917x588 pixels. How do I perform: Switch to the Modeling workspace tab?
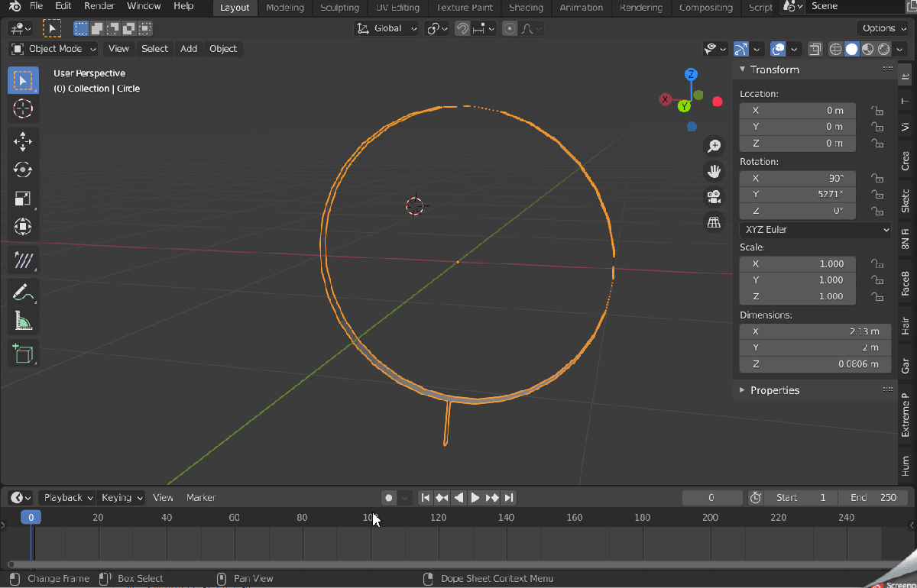pyautogui.click(x=285, y=8)
